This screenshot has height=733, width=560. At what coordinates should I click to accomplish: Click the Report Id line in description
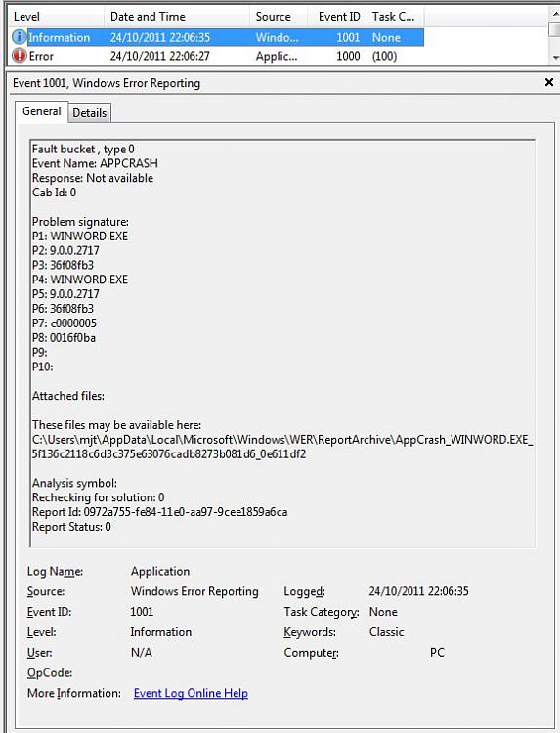pyautogui.click(x=159, y=512)
